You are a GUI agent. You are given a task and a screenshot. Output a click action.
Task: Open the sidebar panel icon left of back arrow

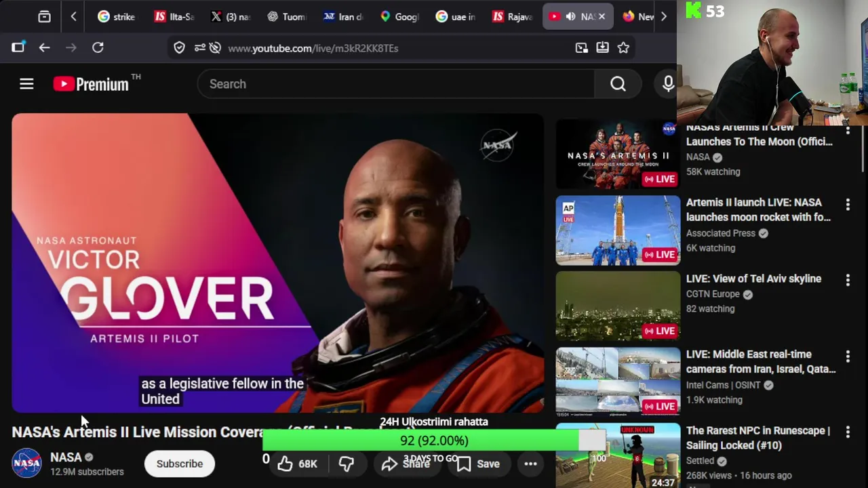[x=18, y=47]
